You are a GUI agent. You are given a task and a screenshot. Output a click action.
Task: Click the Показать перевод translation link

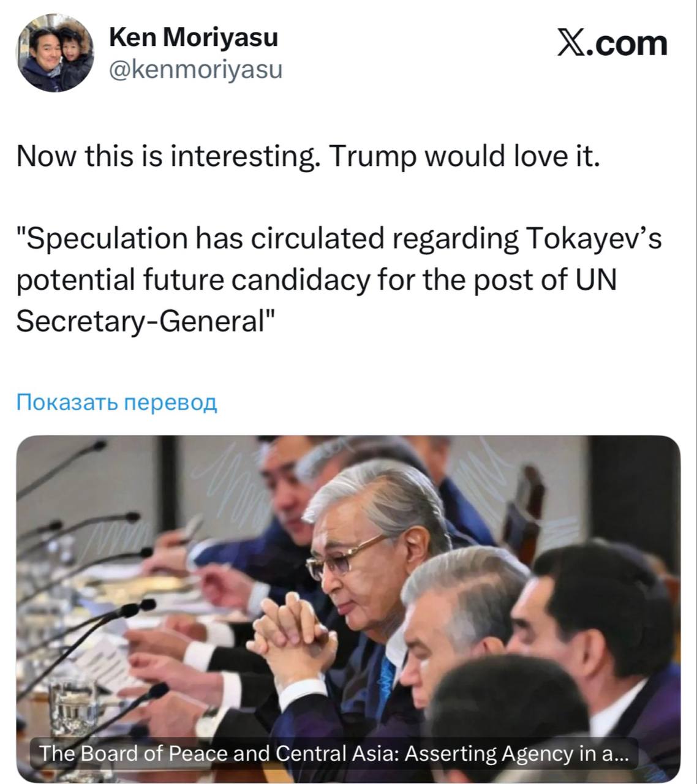116,402
